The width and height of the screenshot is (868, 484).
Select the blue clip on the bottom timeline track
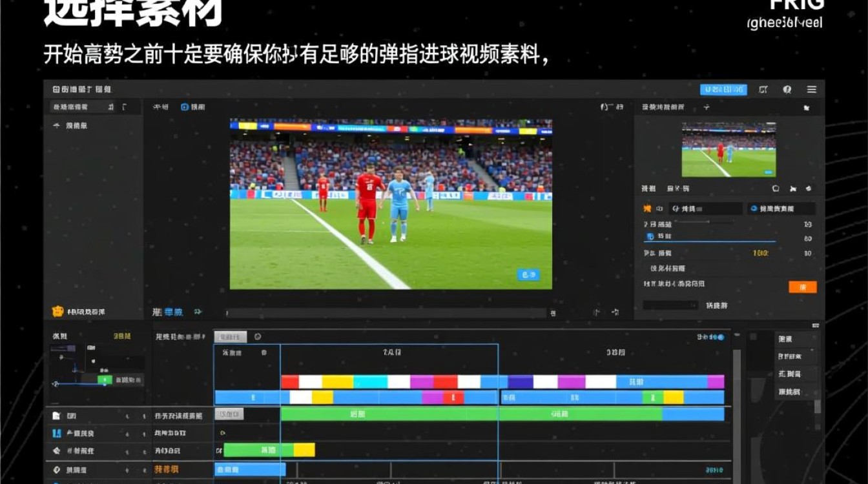coord(250,470)
